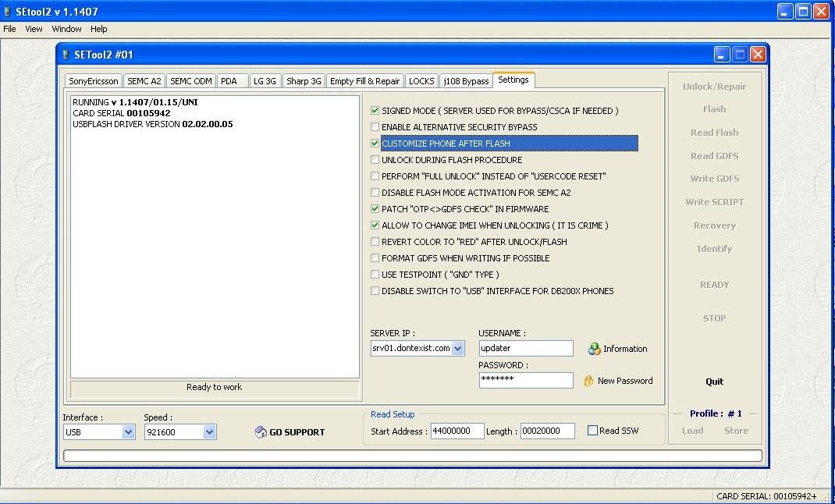This screenshot has height=504, width=835.
Task: Click the Write GDFS button
Action: tap(714, 179)
